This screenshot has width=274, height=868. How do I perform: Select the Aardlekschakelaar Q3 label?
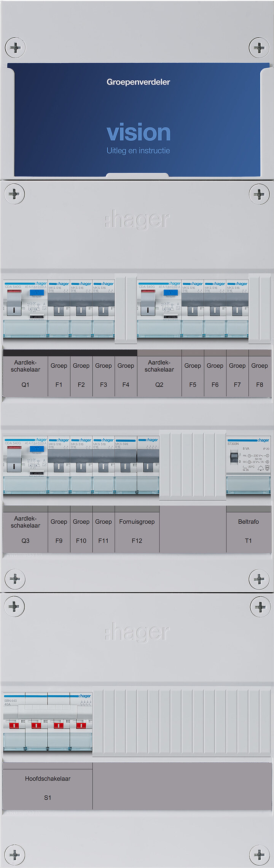[25, 529]
